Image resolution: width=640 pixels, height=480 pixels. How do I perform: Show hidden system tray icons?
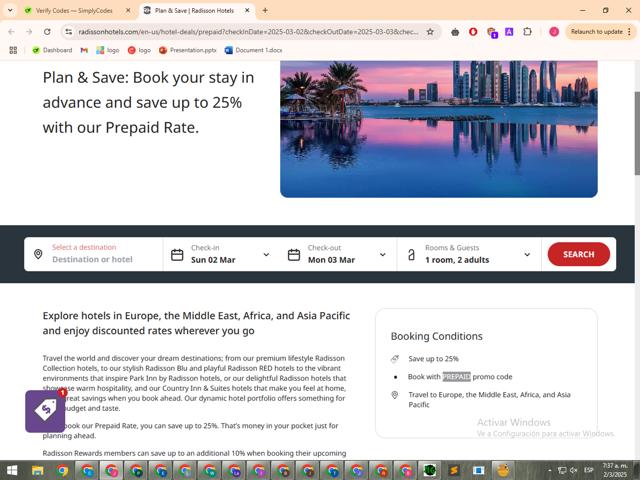[549, 470]
